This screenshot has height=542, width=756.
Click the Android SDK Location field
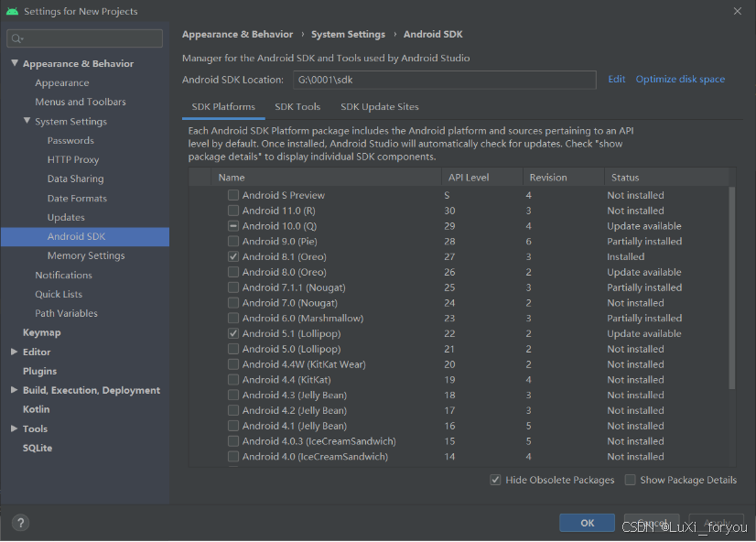pos(444,80)
